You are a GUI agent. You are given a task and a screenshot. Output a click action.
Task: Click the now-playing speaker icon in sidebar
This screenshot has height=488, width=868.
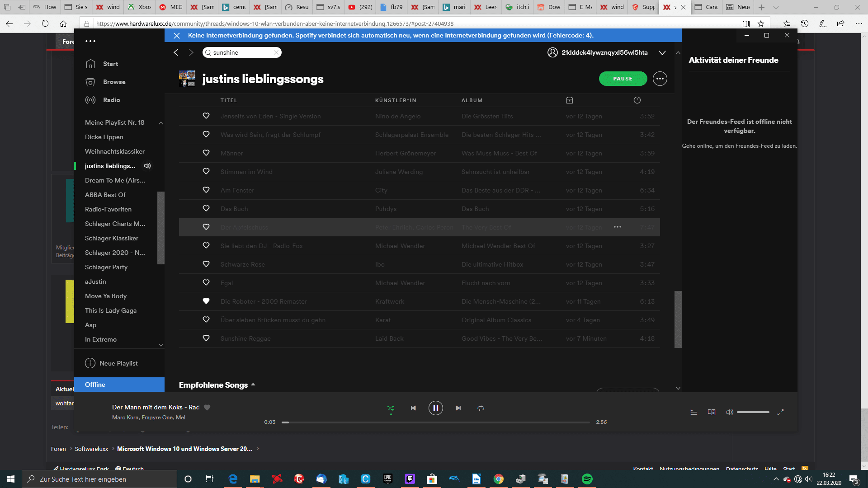[x=147, y=166]
